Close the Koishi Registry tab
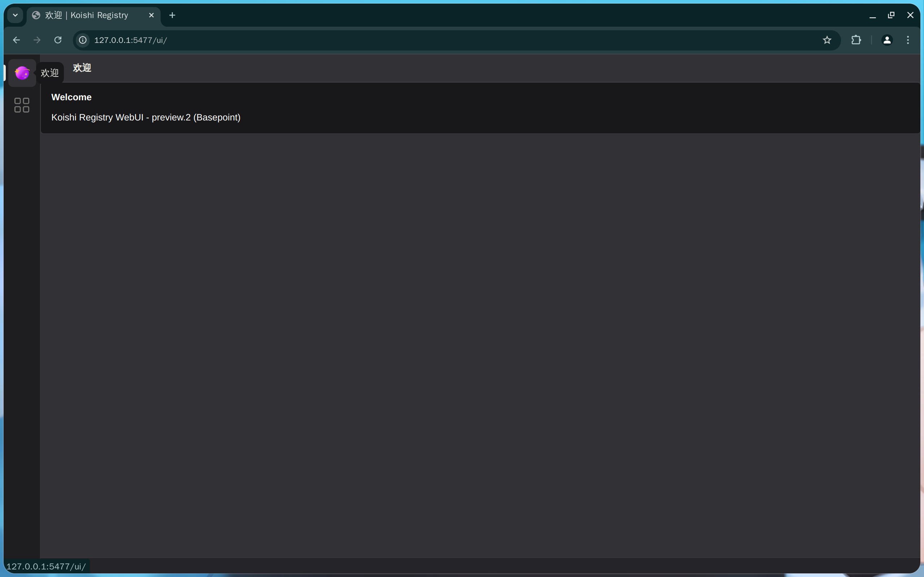This screenshot has width=924, height=577. click(x=151, y=15)
